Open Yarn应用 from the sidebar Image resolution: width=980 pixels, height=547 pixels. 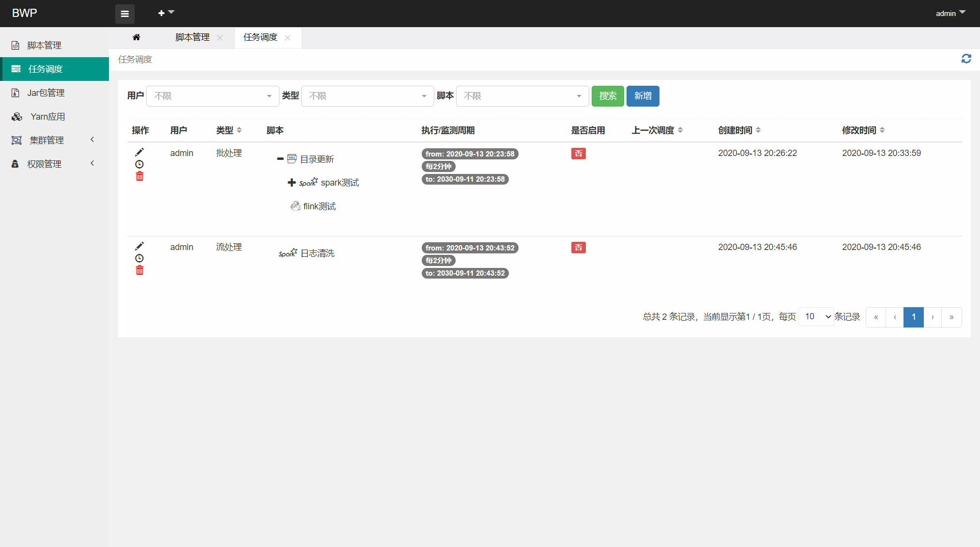pyautogui.click(x=47, y=116)
